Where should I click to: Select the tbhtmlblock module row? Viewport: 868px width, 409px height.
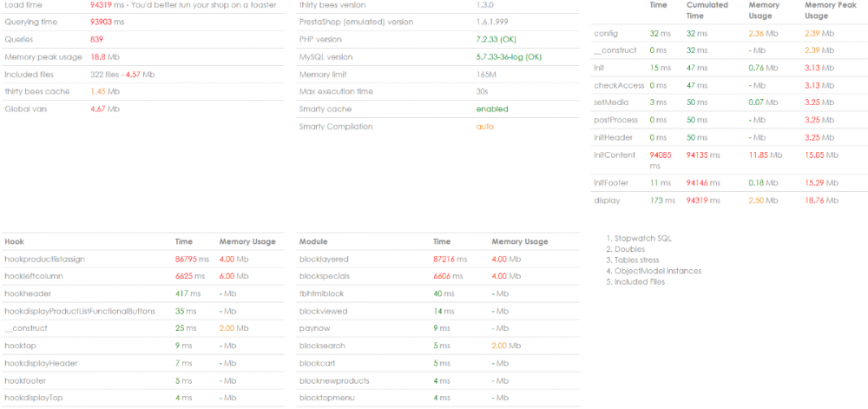(320, 294)
